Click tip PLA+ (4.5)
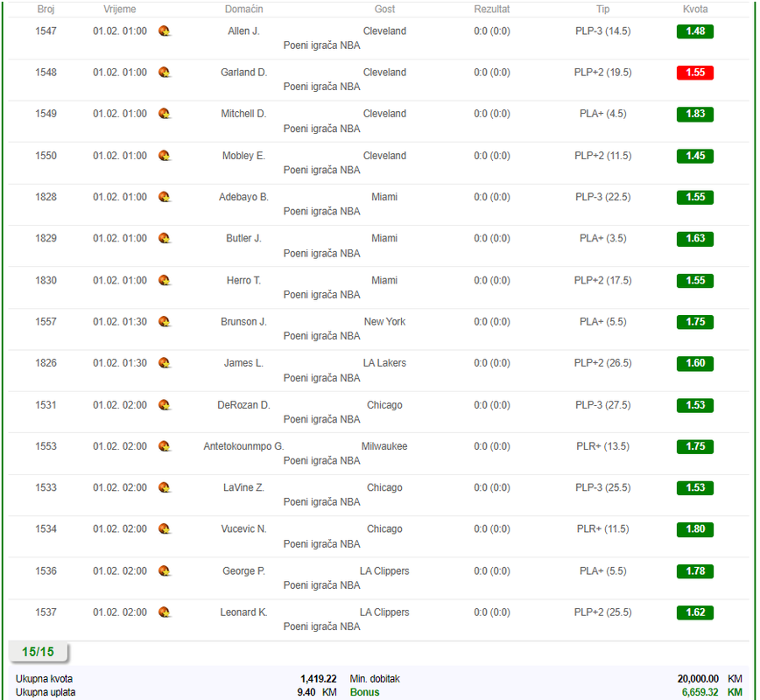 click(603, 114)
